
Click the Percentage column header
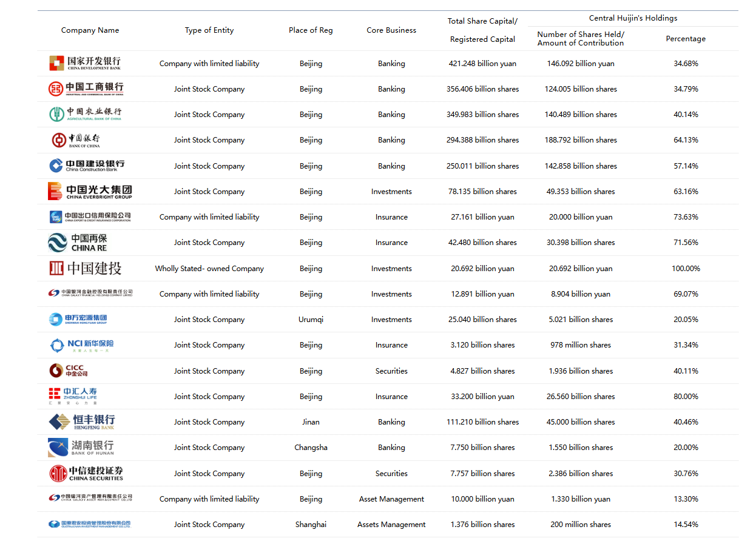click(x=686, y=39)
